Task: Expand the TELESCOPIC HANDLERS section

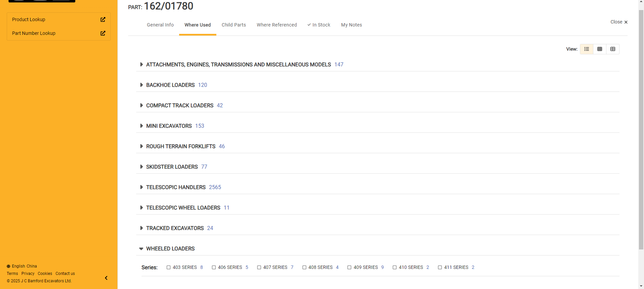Action: (141, 187)
